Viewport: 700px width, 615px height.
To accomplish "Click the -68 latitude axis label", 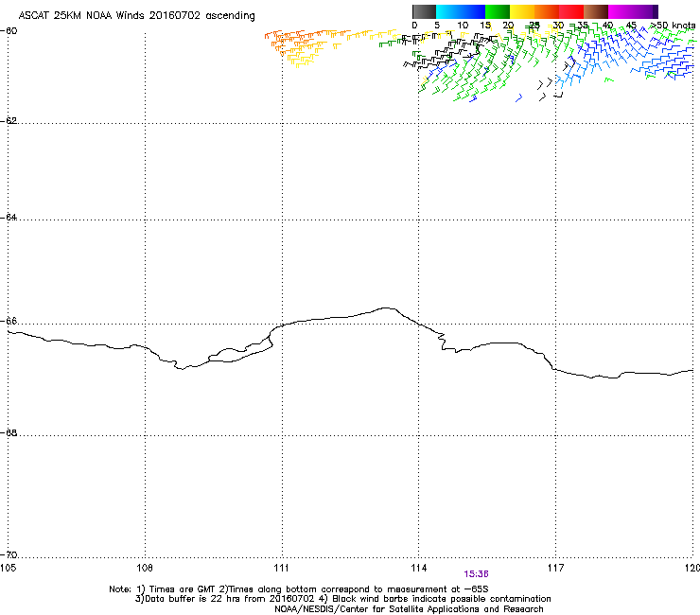I will coord(9,433).
